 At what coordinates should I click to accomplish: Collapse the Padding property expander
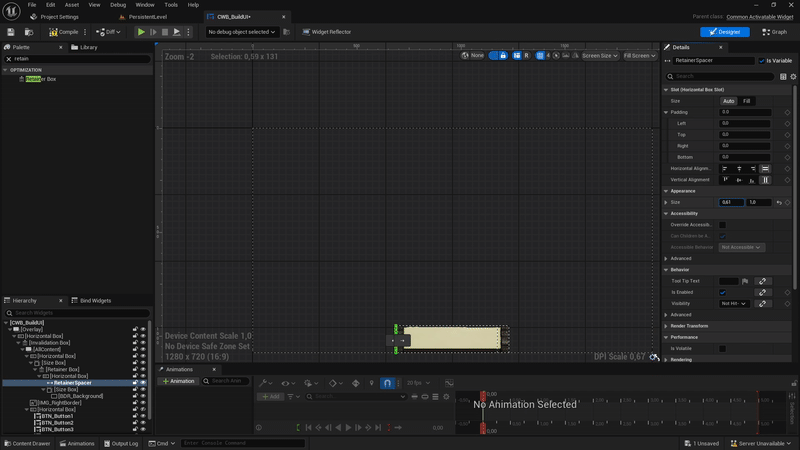(667, 112)
